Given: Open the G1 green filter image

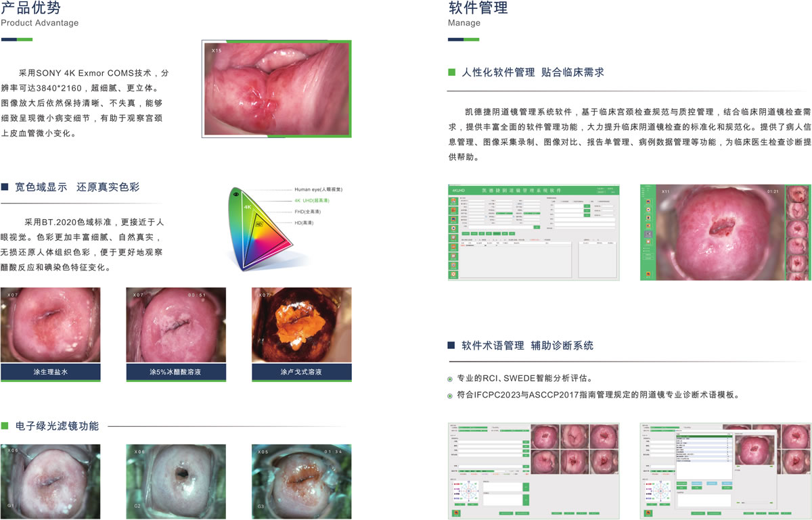Looking at the screenshot, I should pyautogui.click(x=50, y=479).
